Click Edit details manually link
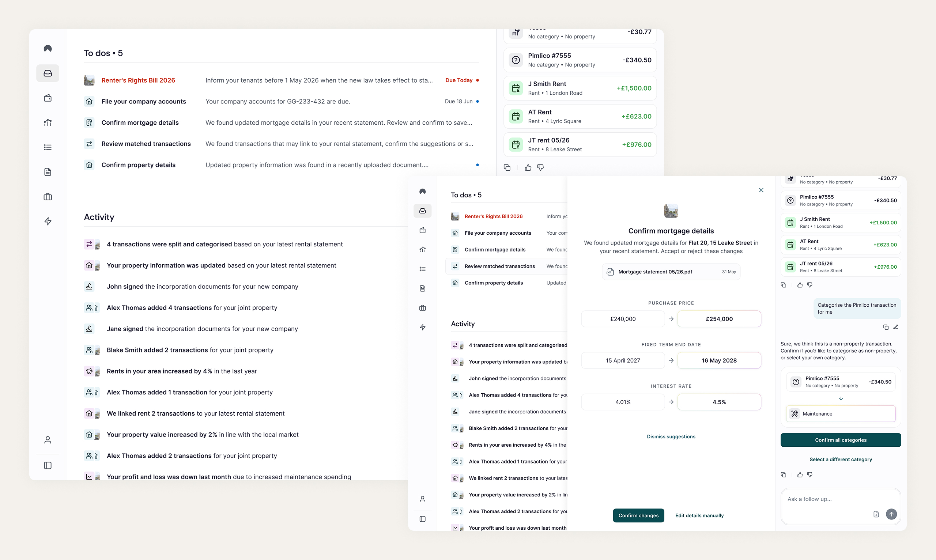 tap(699, 515)
